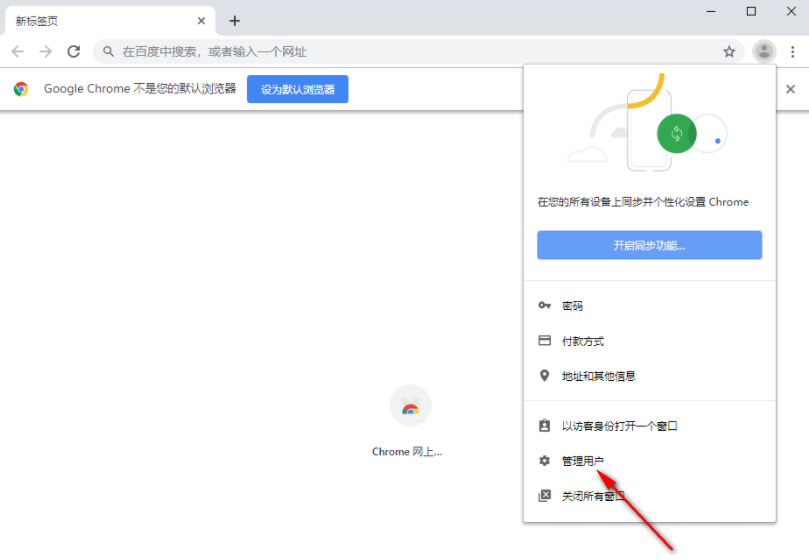This screenshot has height=560, width=809.
Task: Click the Chrome logo in infobar
Action: coord(21,89)
